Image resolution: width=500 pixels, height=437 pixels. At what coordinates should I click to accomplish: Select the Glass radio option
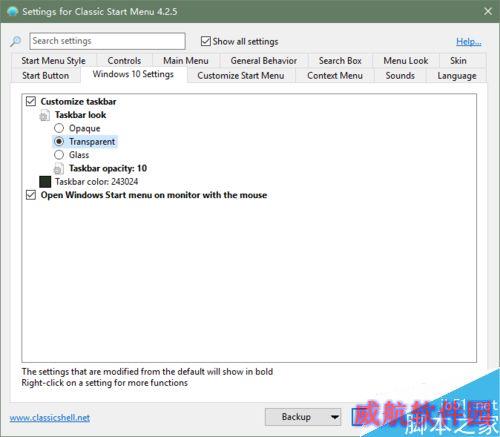[59, 155]
